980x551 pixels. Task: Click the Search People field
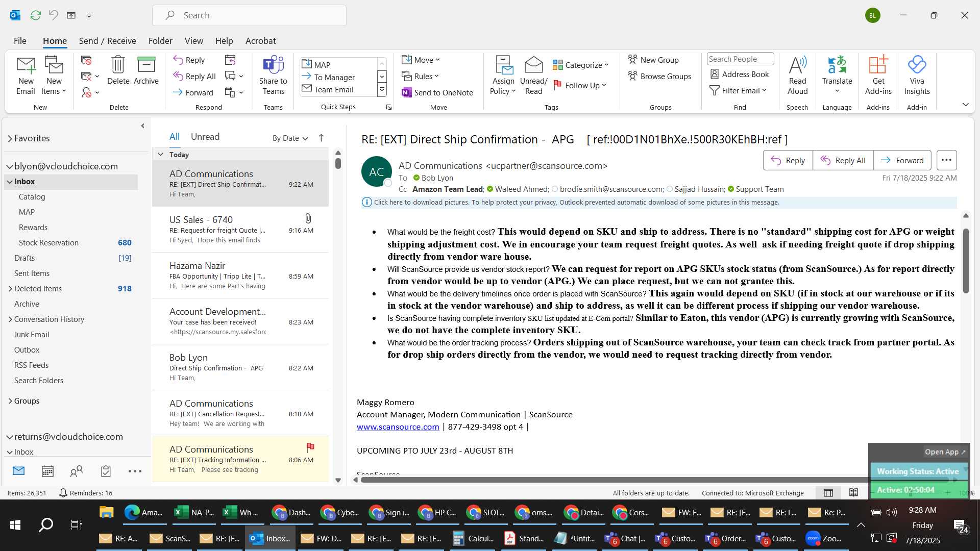pos(740,59)
